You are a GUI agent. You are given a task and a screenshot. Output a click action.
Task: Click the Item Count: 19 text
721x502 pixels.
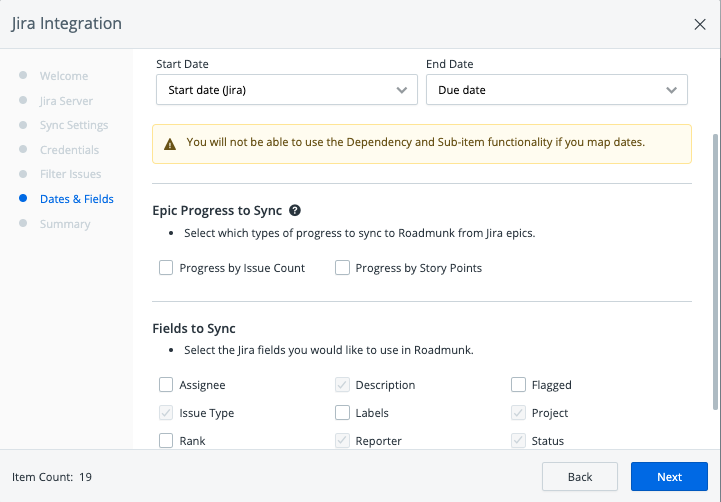[x=52, y=477]
